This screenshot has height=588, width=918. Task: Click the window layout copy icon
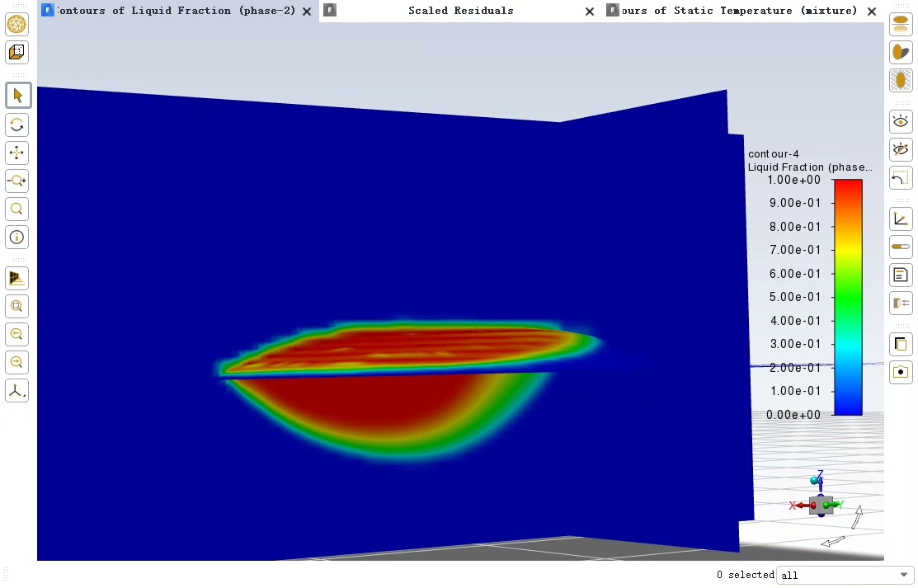click(901, 345)
